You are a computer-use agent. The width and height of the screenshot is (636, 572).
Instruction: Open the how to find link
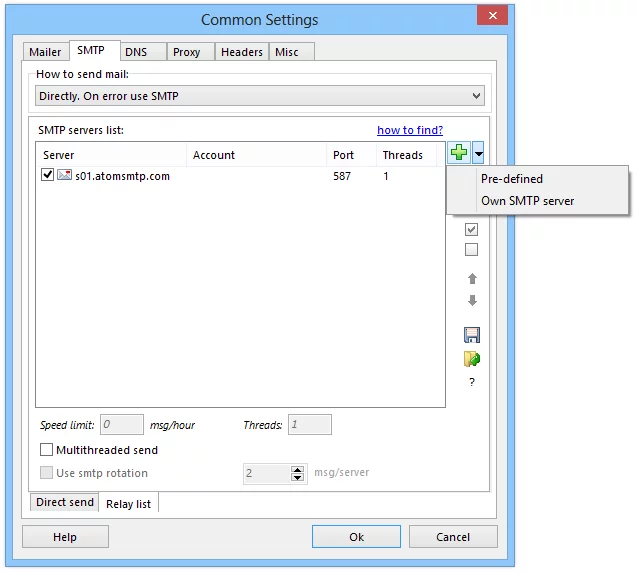[407, 130]
